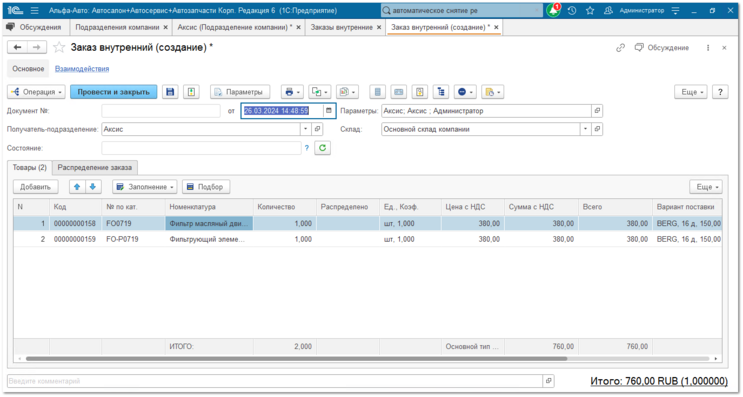743x397 pixels.
Task: Open the Операция dropdown
Action: click(36, 92)
